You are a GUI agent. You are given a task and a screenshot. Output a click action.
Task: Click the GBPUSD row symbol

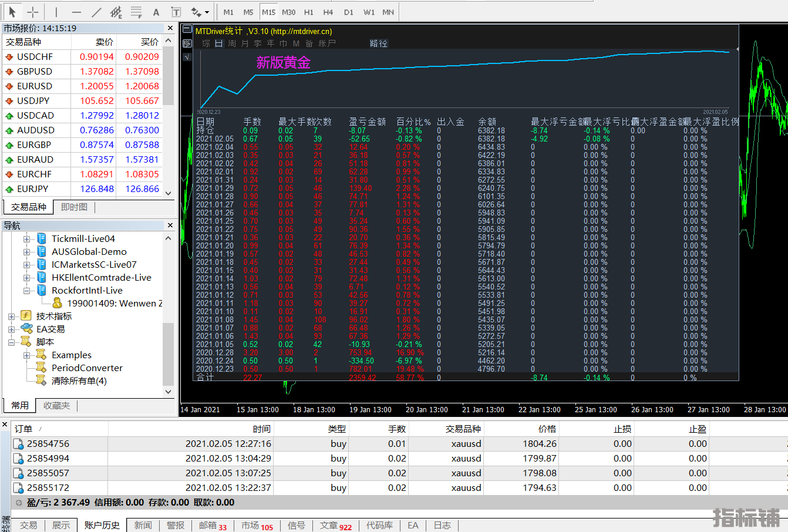tap(35, 72)
